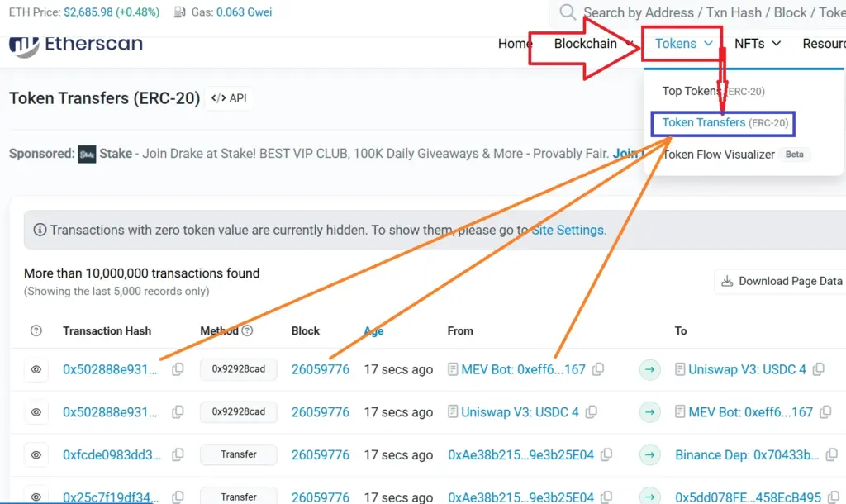
Task: Open To address Binance Dep: 0x70433b...
Action: click(x=747, y=455)
